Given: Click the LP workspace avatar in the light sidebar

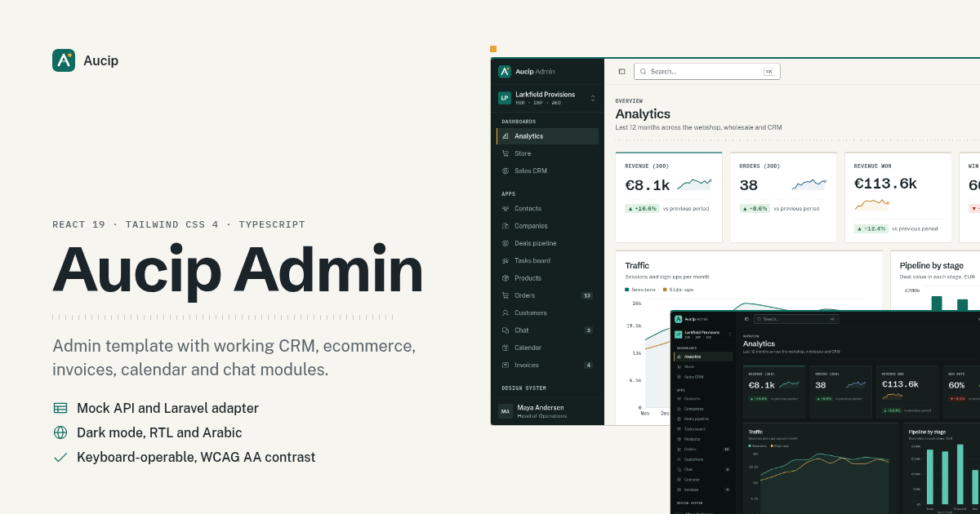Looking at the screenshot, I should point(505,98).
